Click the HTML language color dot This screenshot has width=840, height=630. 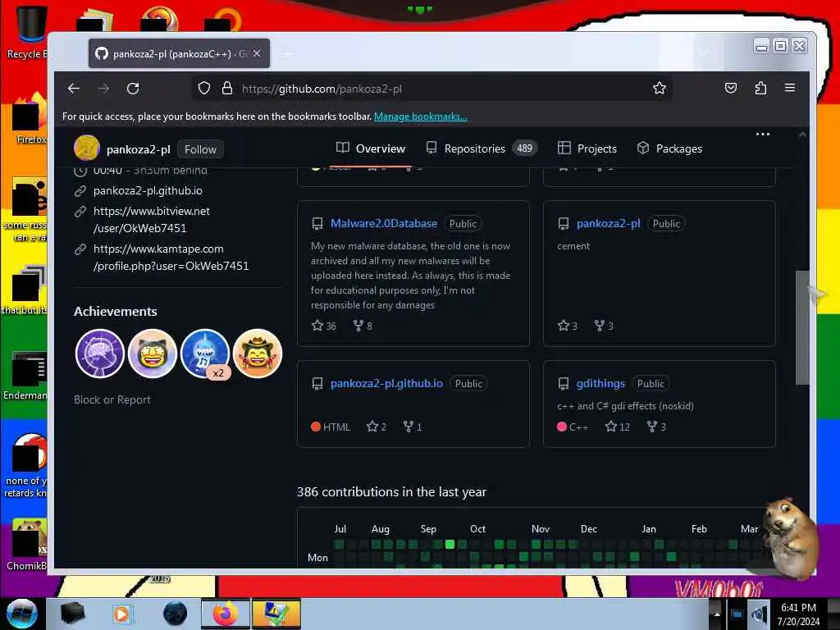click(x=316, y=427)
